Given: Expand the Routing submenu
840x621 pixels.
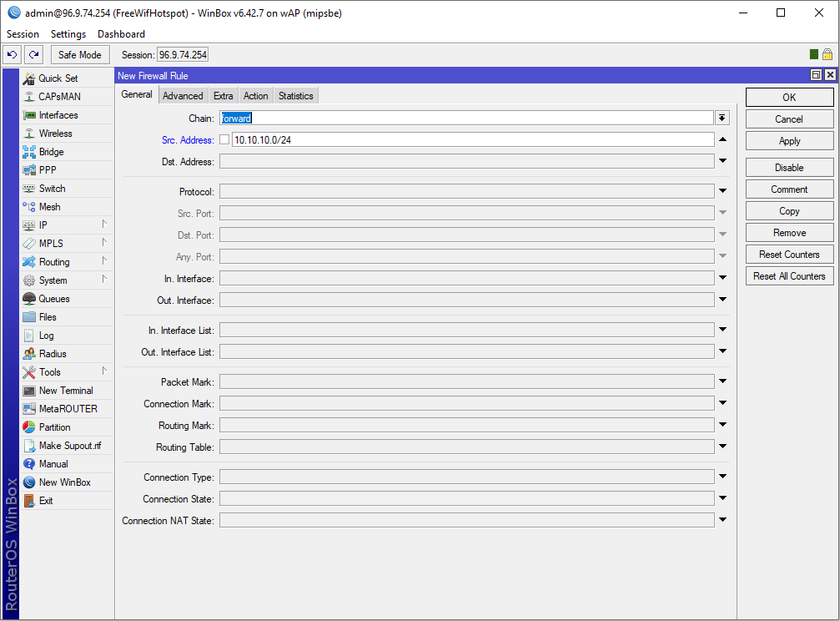Looking at the screenshot, I should coord(104,261).
